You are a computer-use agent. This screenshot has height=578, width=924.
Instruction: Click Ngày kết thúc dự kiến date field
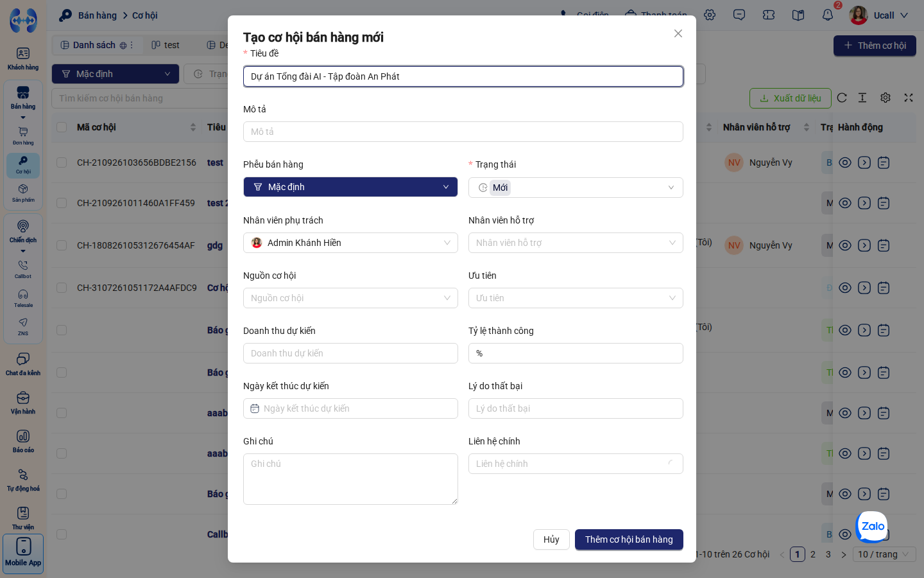tap(350, 408)
